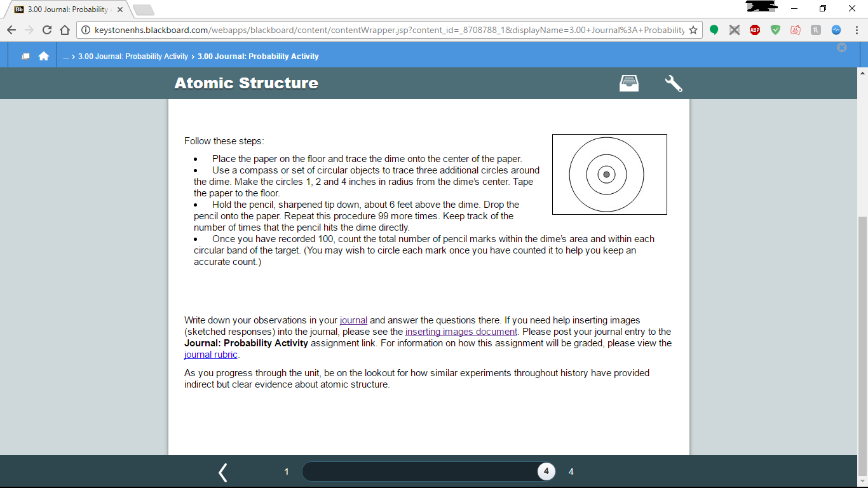Close the round X in blue bar
This screenshot has width=868, height=488.
pos(842,47)
